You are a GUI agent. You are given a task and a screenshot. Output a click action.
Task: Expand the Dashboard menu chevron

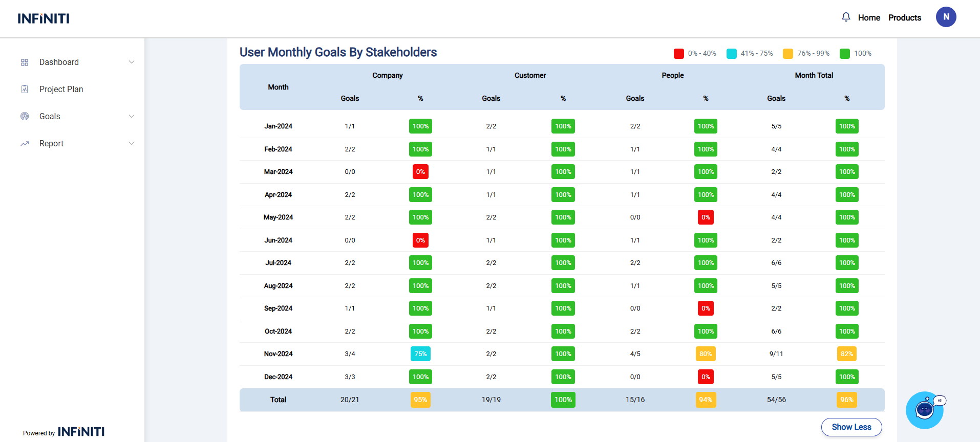point(132,62)
